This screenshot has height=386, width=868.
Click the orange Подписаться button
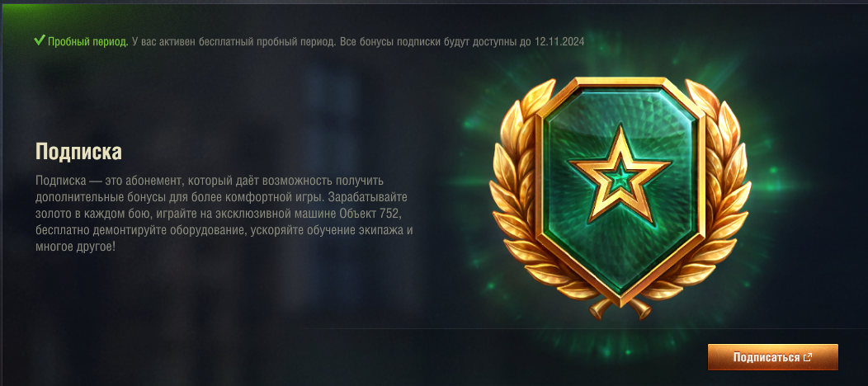tap(773, 357)
